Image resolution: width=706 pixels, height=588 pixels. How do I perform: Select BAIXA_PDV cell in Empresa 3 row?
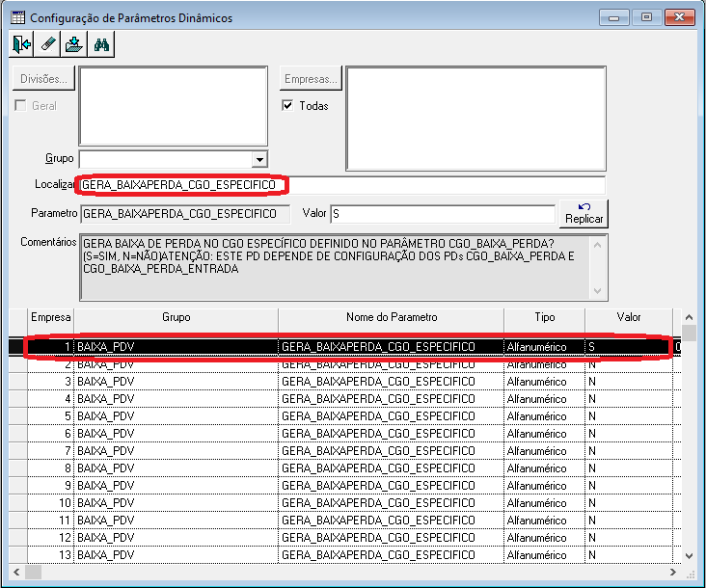coord(176,382)
